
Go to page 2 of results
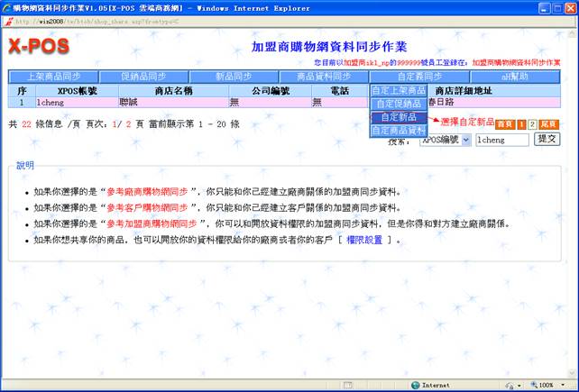click(x=532, y=123)
